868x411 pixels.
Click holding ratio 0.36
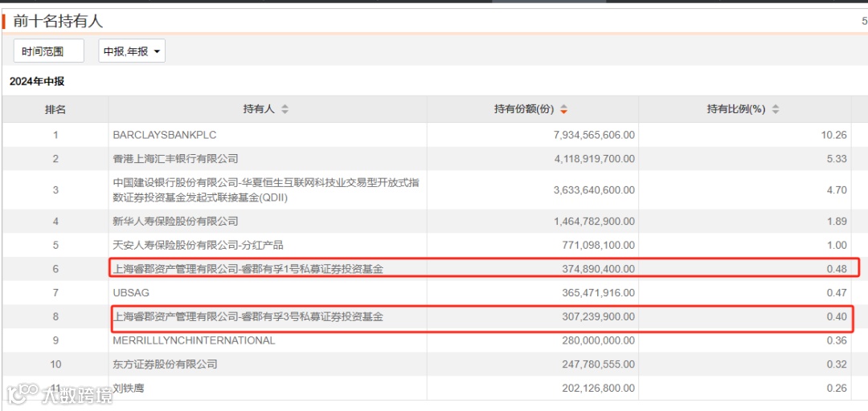coord(837,340)
